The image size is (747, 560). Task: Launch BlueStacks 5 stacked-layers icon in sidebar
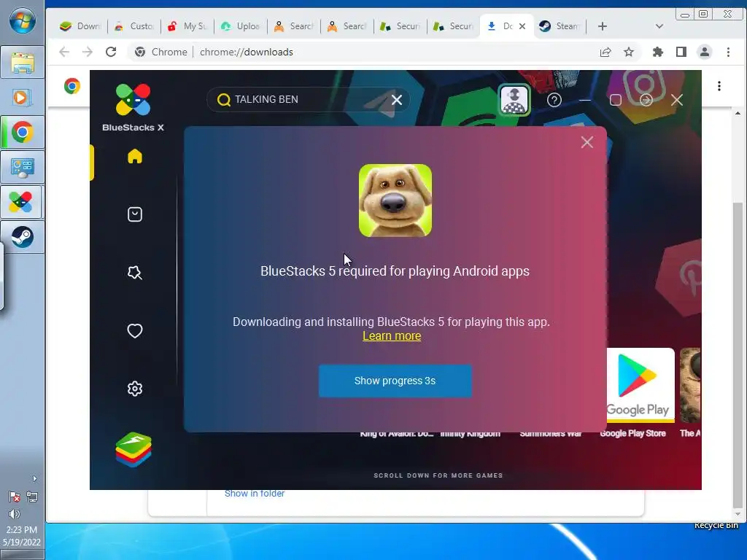coord(133,449)
